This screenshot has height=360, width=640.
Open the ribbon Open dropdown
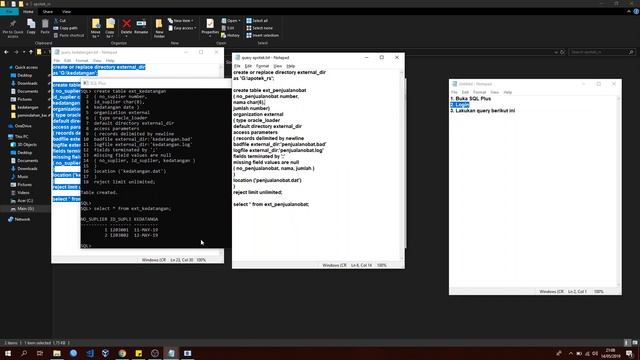tap(231, 20)
